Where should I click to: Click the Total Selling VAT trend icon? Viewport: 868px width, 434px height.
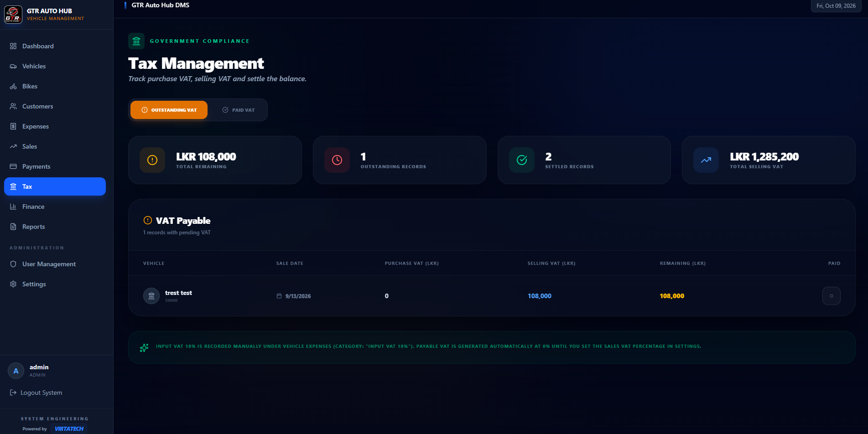706,160
